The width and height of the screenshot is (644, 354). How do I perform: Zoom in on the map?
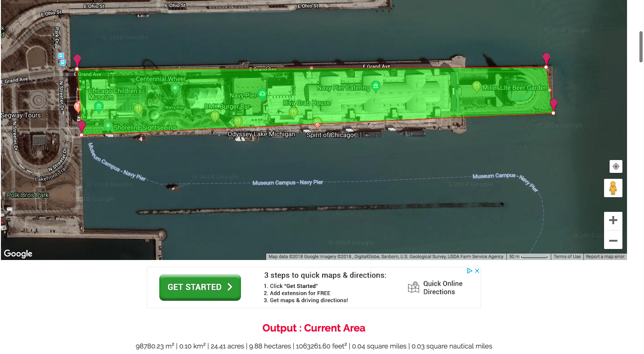[x=613, y=221]
